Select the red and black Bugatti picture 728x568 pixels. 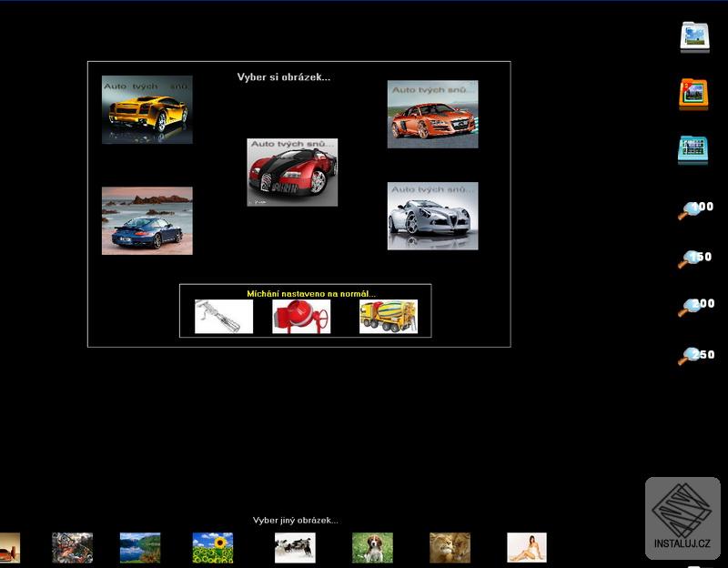(x=292, y=172)
